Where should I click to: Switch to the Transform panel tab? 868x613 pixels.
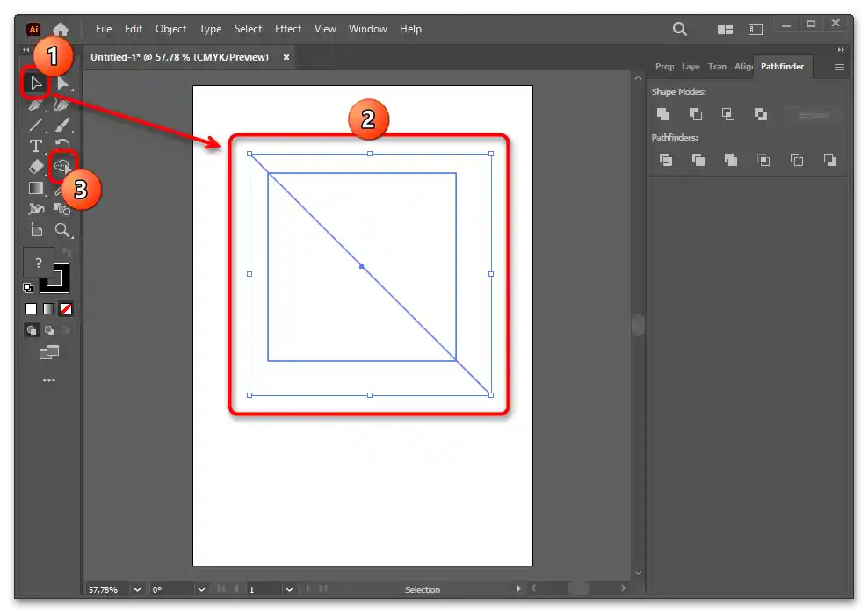[x=717, y=67]
